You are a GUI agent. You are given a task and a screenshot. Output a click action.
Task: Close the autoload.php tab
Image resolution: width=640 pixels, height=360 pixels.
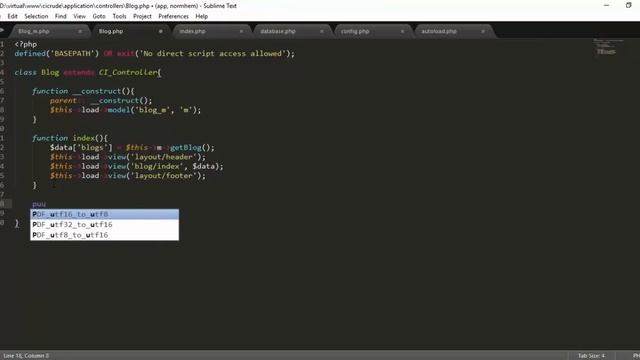click(x=483, y=31)
